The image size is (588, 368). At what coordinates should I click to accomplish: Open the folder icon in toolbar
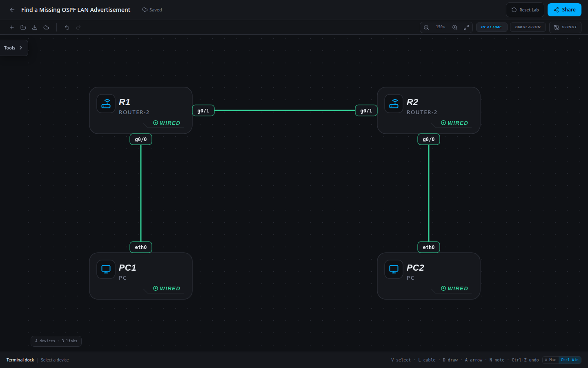pos(23,27)
